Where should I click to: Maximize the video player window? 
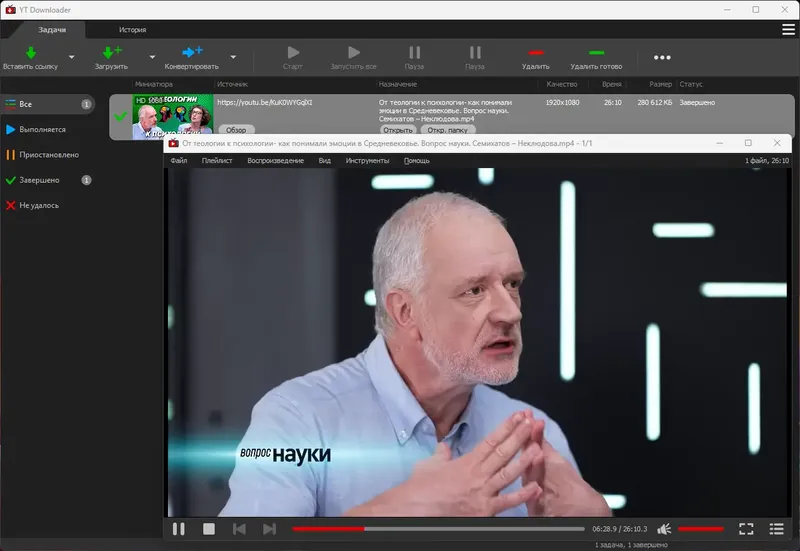coord(748,143)
